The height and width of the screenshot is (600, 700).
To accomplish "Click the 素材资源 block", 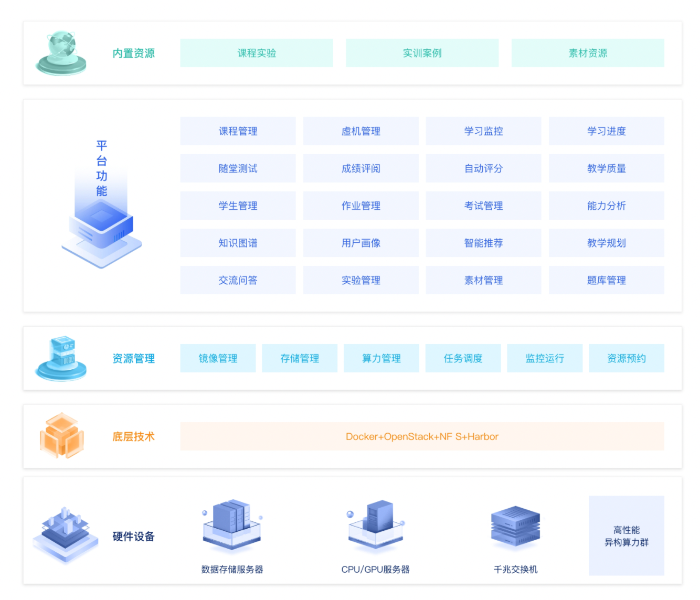I will 588,53.
